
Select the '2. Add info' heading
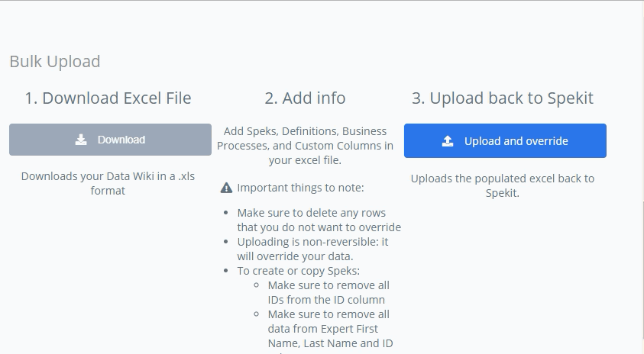tap(305, 98)
